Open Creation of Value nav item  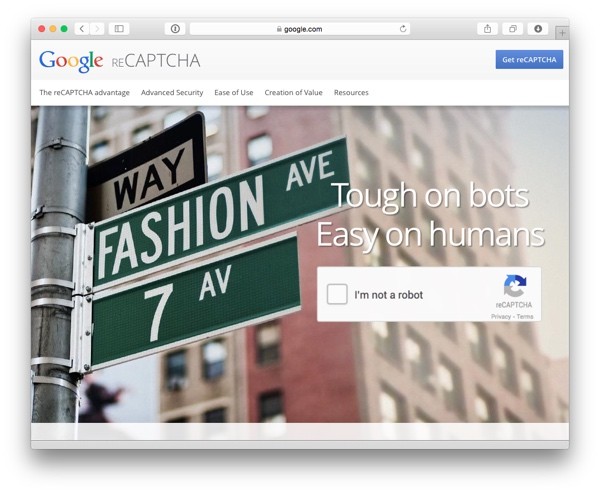[x=293, y=93]
